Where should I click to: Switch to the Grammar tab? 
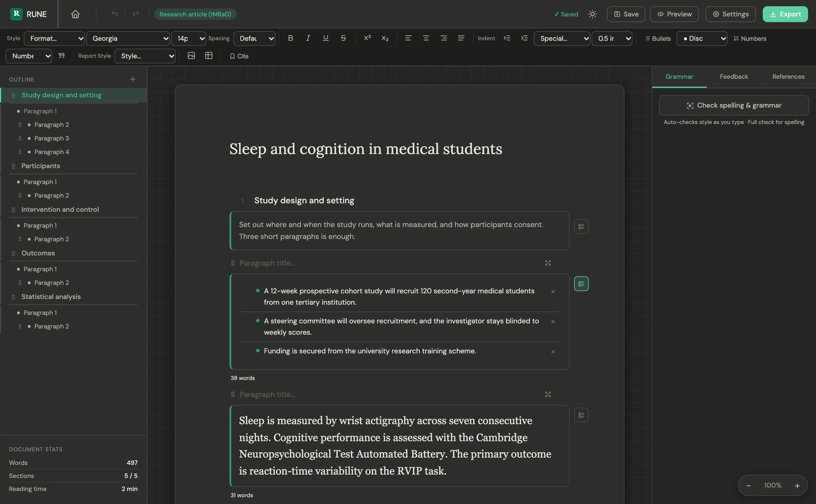(x=679, y=77)
